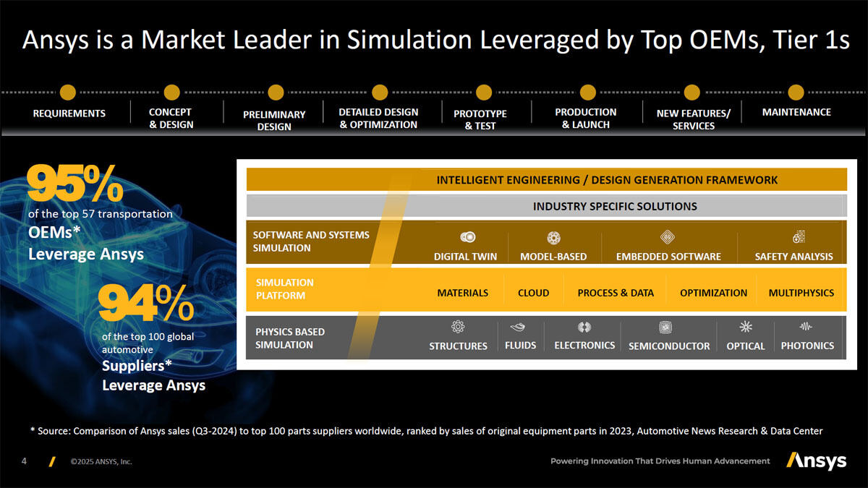The width and height of the screenshot is (868, 488).
Task: Click the gold dot above Preliminary Design
Action: [x=276, y=93]
